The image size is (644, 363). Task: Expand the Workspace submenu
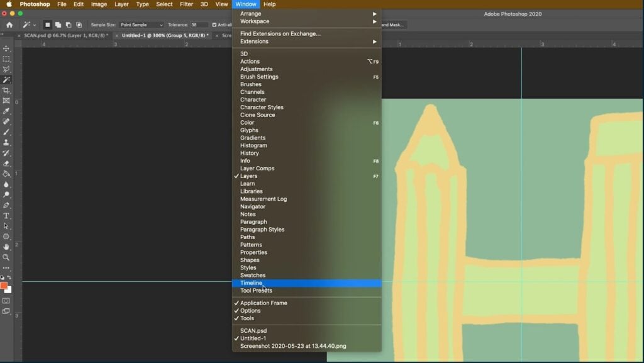point(307,21)
